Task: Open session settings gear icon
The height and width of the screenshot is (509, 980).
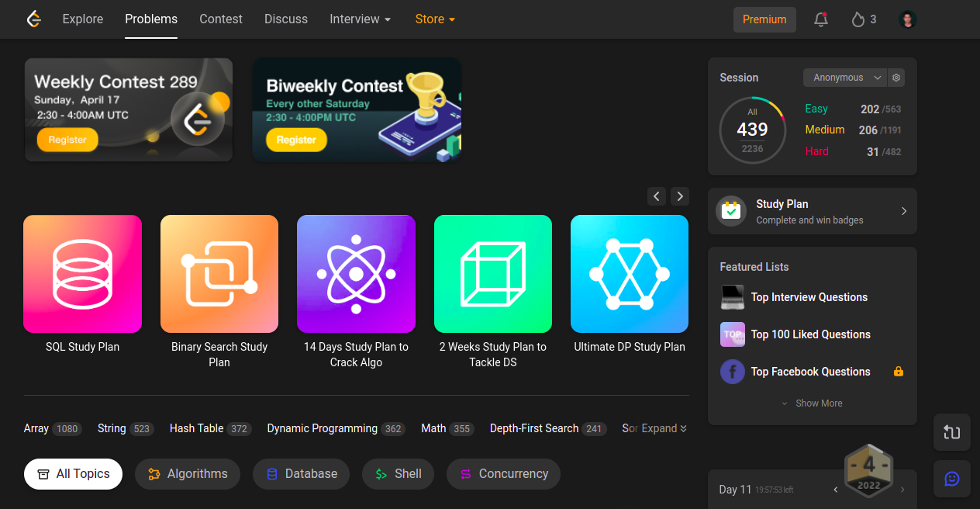Action: [896, 78]
